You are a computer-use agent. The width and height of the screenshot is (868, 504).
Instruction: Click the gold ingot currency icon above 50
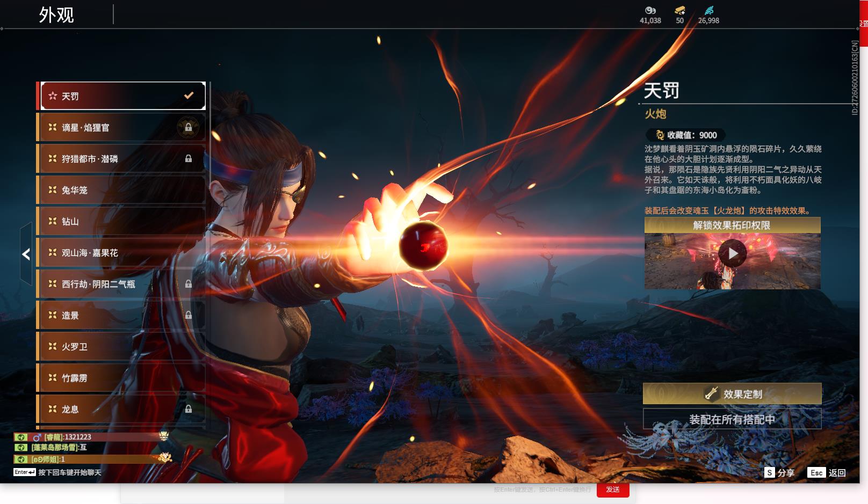pos(680,10)
